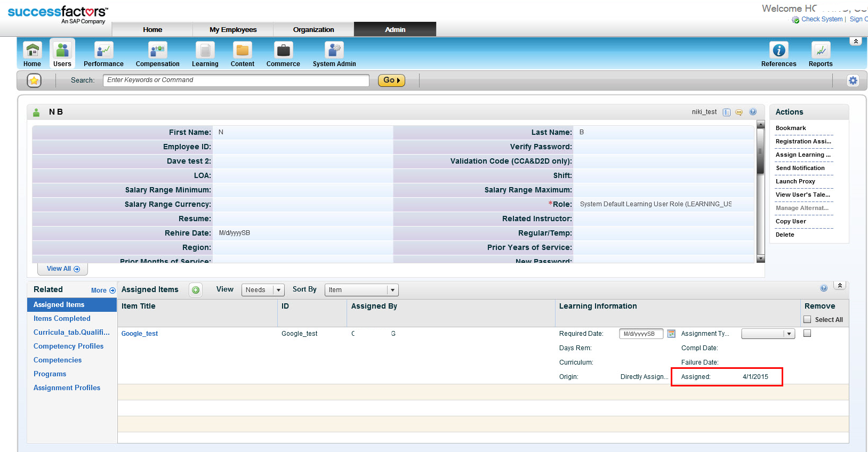Open Assignment Profiles related item
Screen dimensions: 868x452
(67, 388)
